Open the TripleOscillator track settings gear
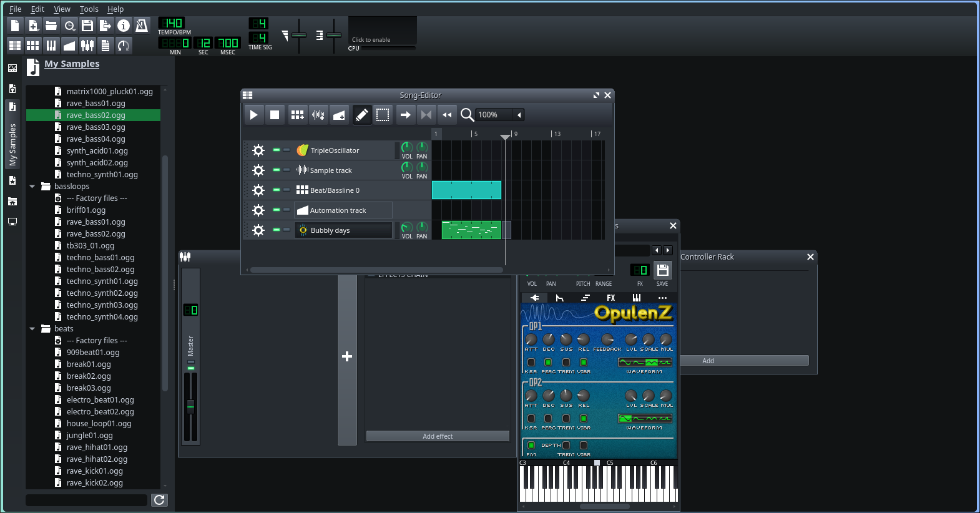980x513 pixels. (x=258, y=150)
